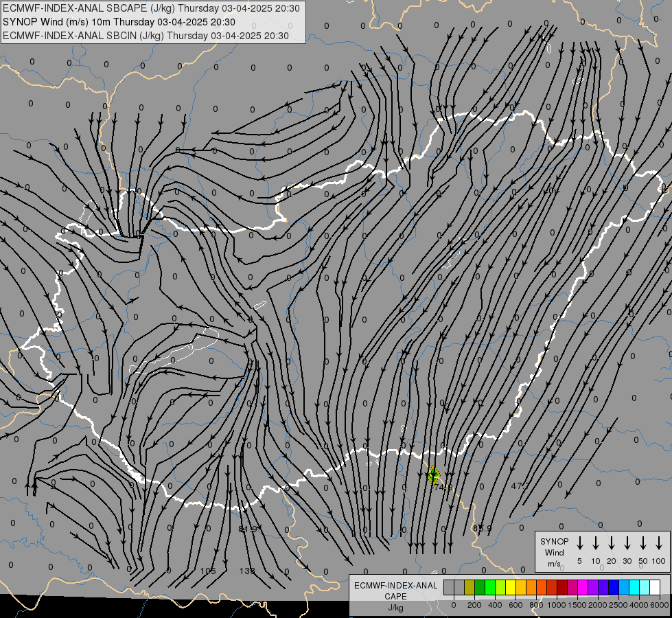Select the purple swatch left of the 2000 tick
This screenshot has height=618, width=672.
(x=592, y=587)
